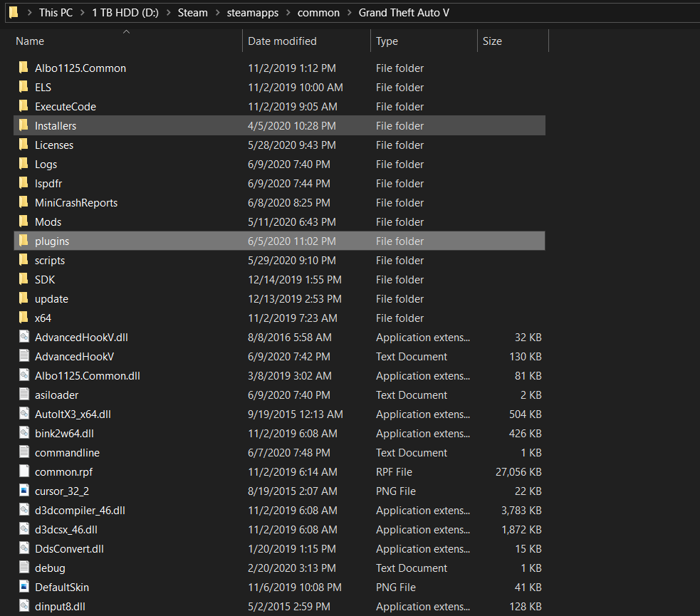Viewport: 700px width, 616px height.
Task: Click the x64 folder icon
Action: click(23, 317)
